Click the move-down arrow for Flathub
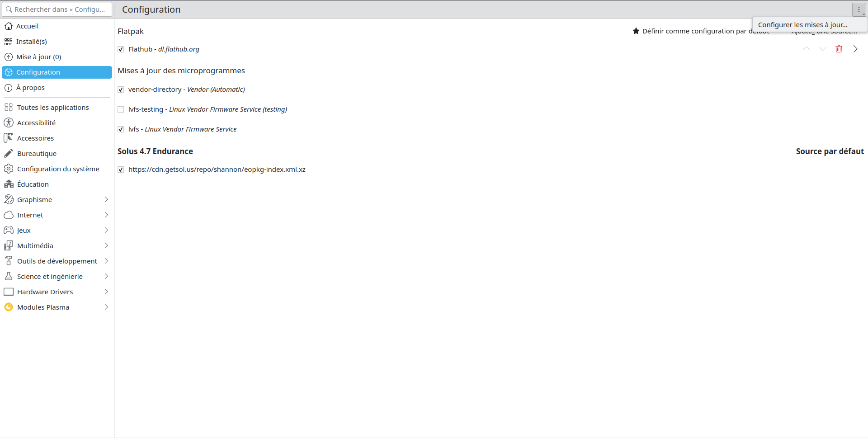The height and width of the screenshot is (438, 868). tap(822, 49)
